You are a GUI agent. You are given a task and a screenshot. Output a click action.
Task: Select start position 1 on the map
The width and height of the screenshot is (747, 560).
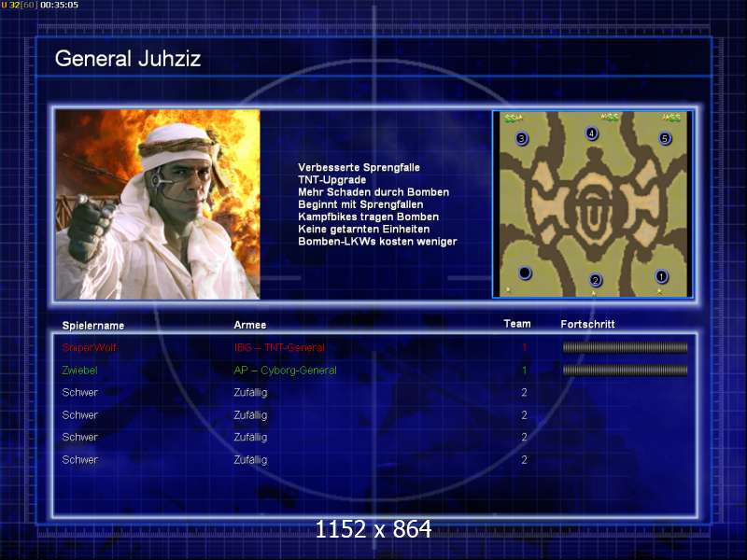pyautogui.click(x=661, y=276)
